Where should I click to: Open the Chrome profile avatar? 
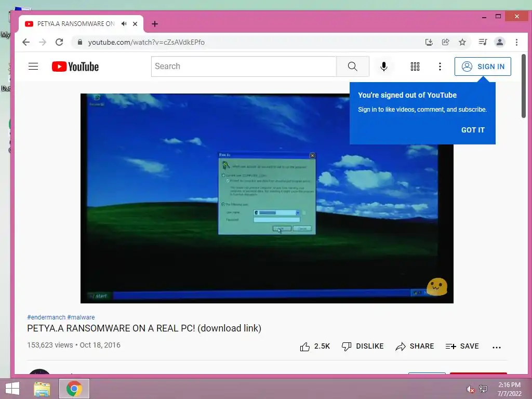coord(499,42)
